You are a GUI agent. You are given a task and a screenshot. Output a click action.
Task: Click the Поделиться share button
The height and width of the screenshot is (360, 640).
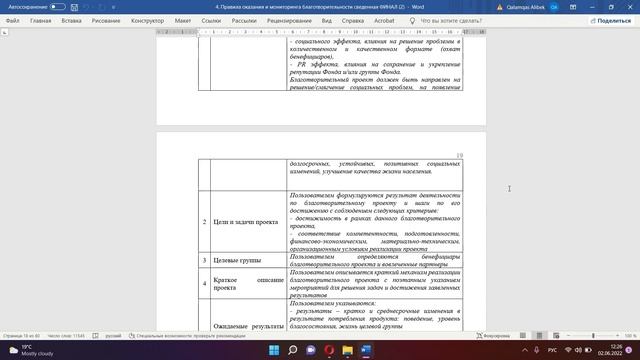click(611, 20)
